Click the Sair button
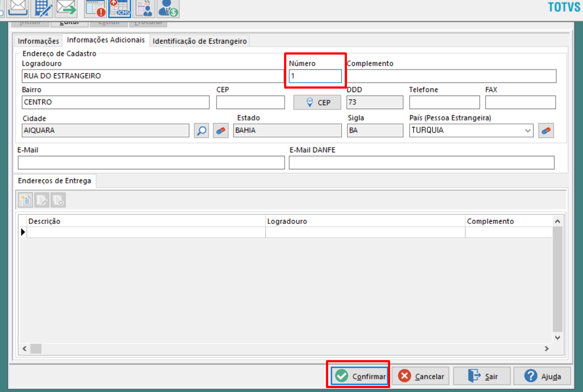 coord(482,376)
